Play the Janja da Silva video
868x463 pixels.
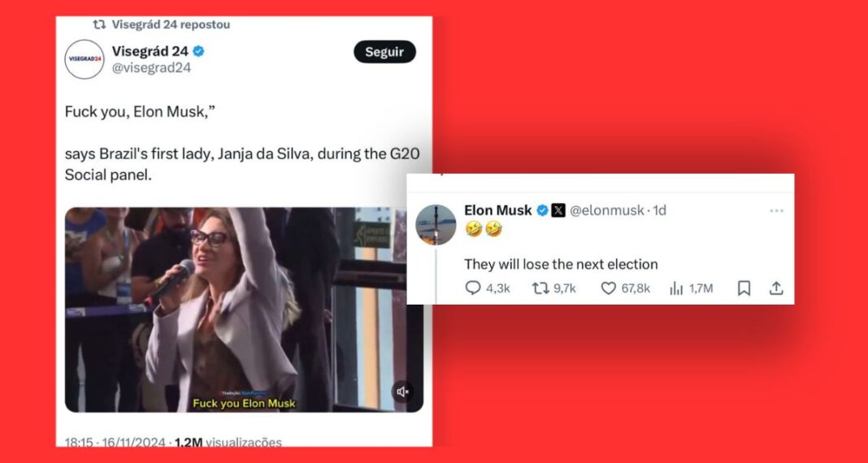coord(244,309)
